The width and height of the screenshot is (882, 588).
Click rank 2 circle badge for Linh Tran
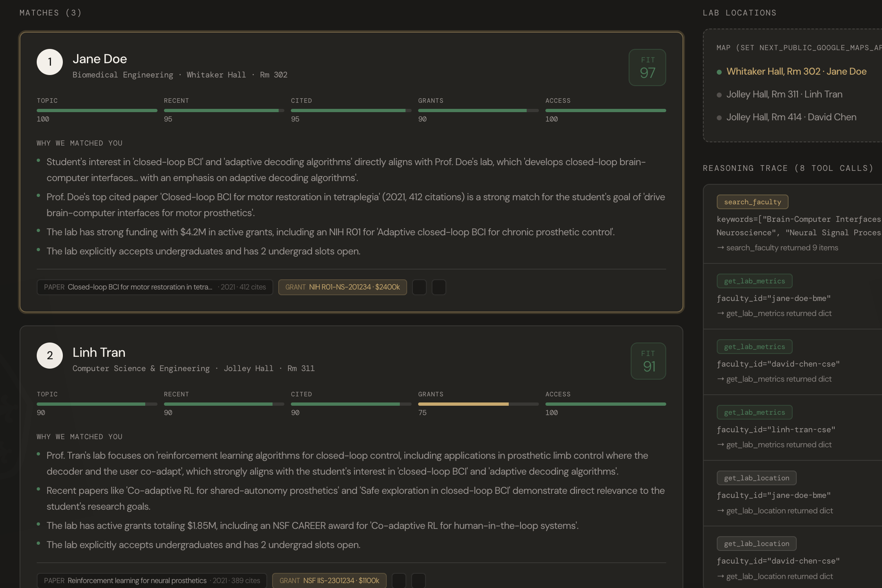click(x=50, y=356)
